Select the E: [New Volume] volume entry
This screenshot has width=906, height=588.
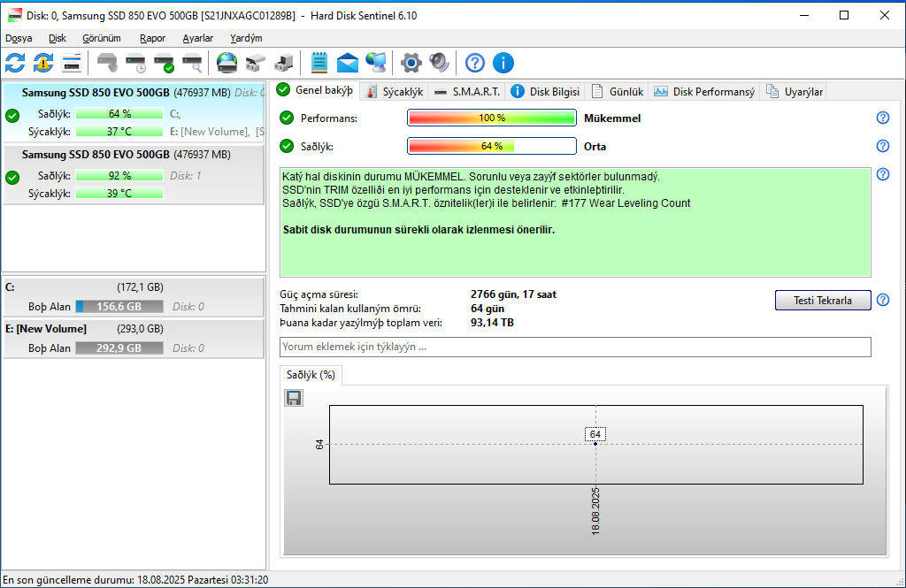point(134,339)
